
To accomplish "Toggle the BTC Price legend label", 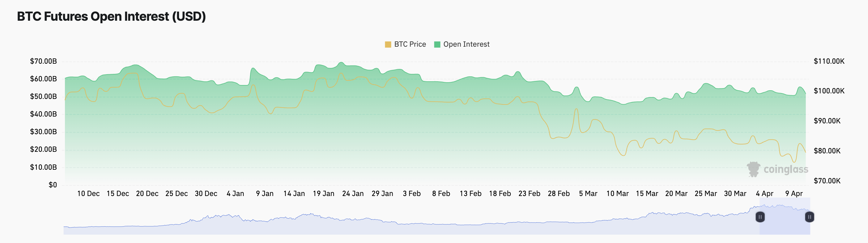I will click(410, 44).
